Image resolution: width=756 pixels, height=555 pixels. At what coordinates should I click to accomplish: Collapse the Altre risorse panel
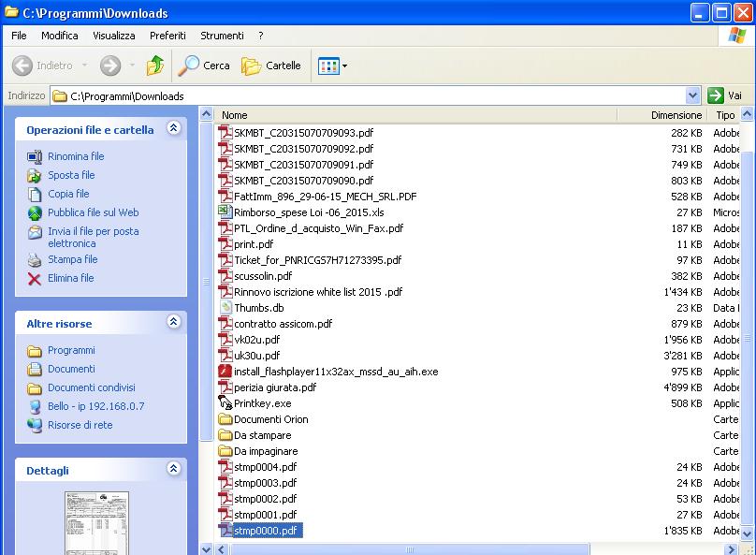[173, 323]
